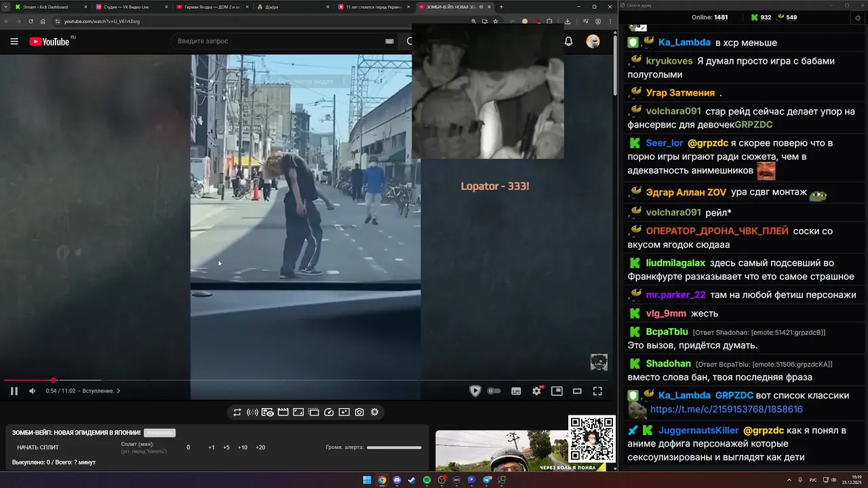Open chat window settings gear icon
This screenshot has width=868, height=488.
click(x=859, y=18)
